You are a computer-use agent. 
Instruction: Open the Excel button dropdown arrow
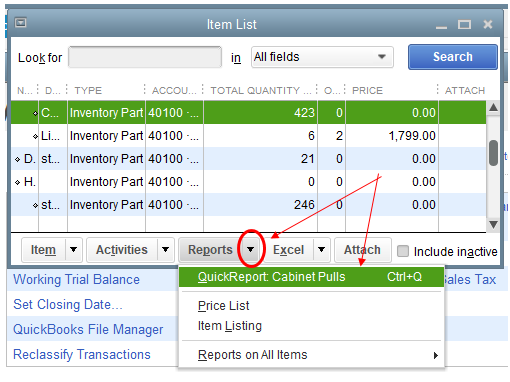pos(321,249)
